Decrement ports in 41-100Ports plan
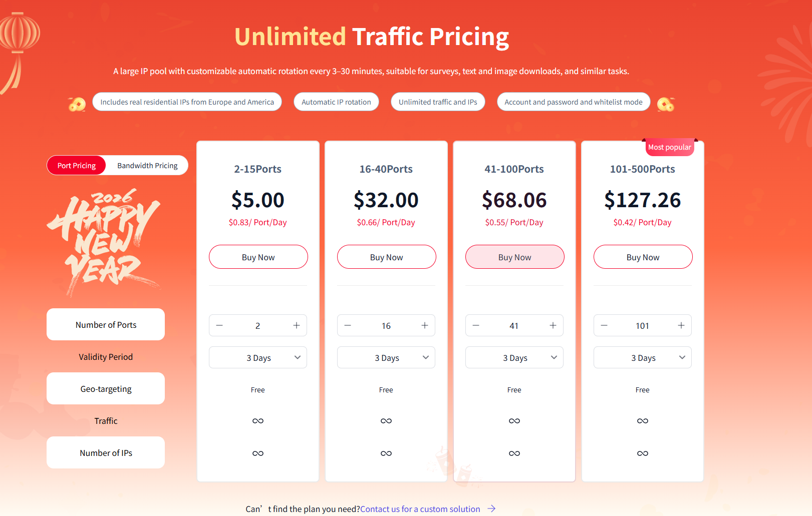The width and height of the screenshot is (812, 516). [476, 325]
